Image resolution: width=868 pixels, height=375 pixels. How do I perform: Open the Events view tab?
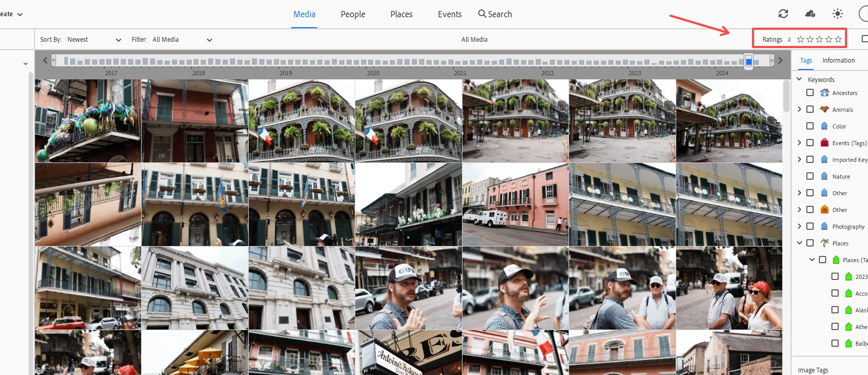tap(449, 14)
